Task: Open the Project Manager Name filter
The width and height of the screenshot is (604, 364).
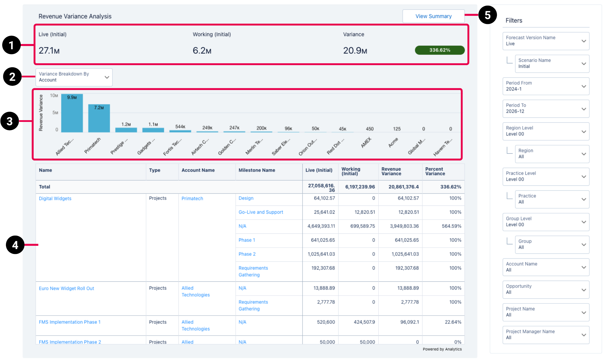Action: pos(545,335)
